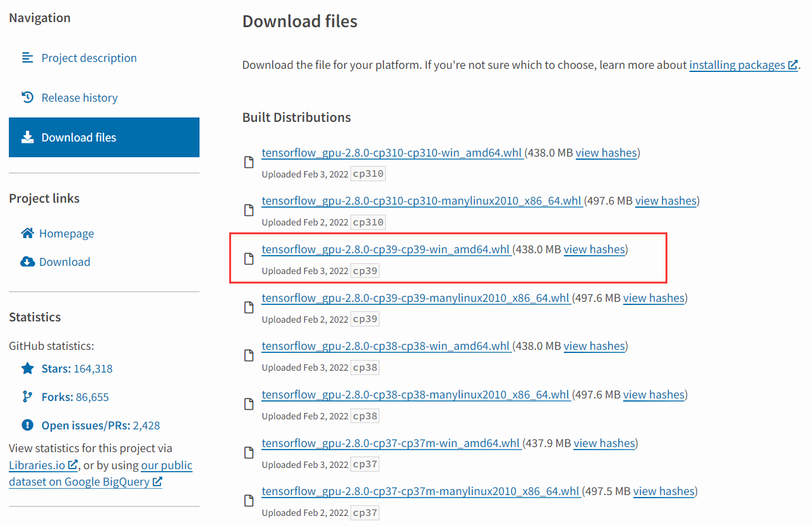Screen dimensions: 812x526
Task: View hashes for cp310 win_amd64 wheel
Action: click(606, 153)
